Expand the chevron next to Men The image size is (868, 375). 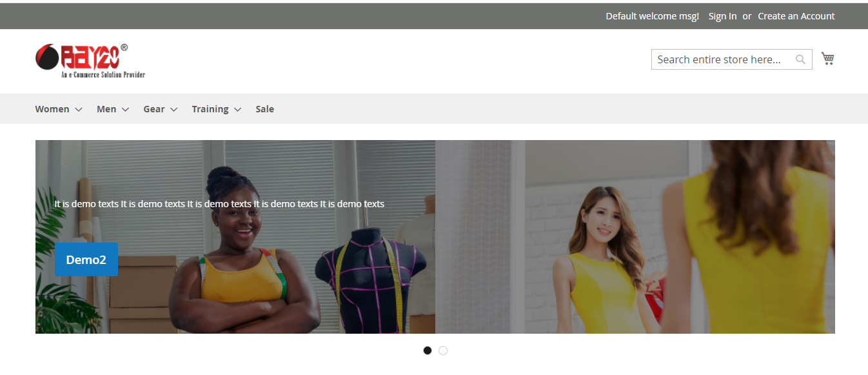(125, 110)
